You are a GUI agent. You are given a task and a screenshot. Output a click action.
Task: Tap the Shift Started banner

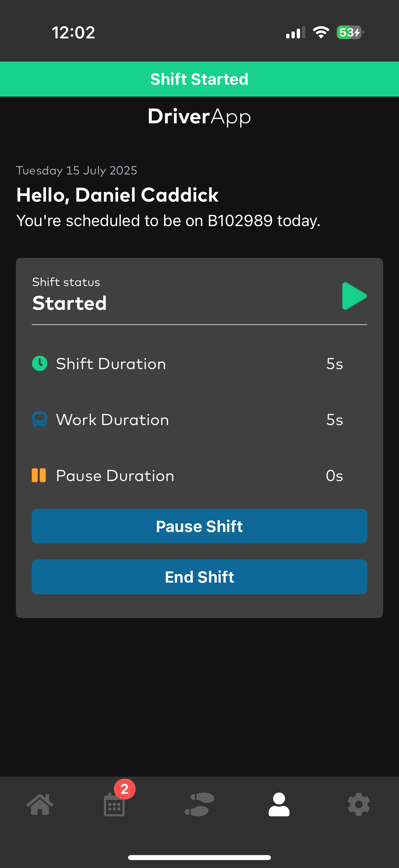[199, 79]
